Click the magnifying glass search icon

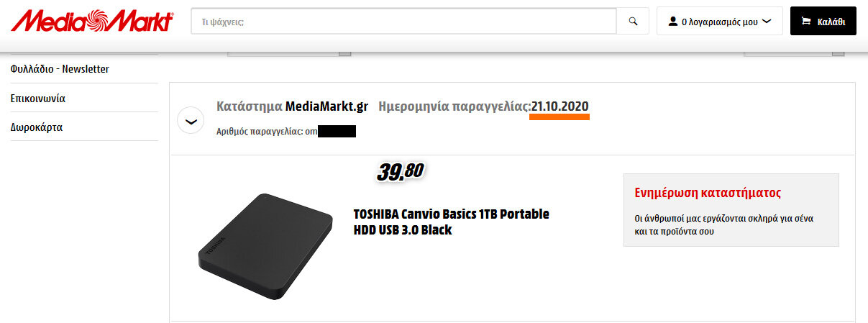[633, 22]
